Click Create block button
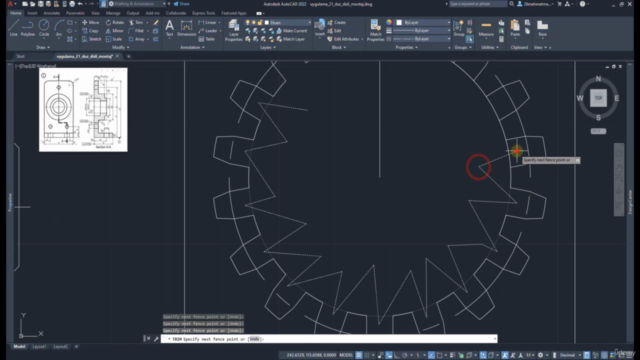 coord(336,22)
